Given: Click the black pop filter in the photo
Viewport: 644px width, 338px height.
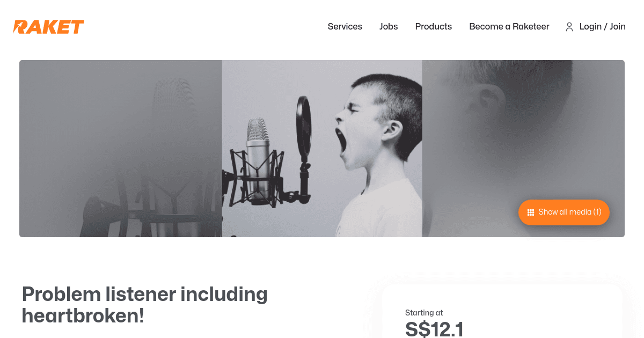Looking at the screenshot, I should click(303, 129).
